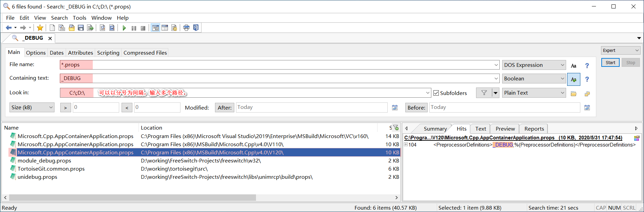Viewport: 644px width, 212px height.
Task: Click the icon at the right of the hits file header
Action: [x=637, y=138]
